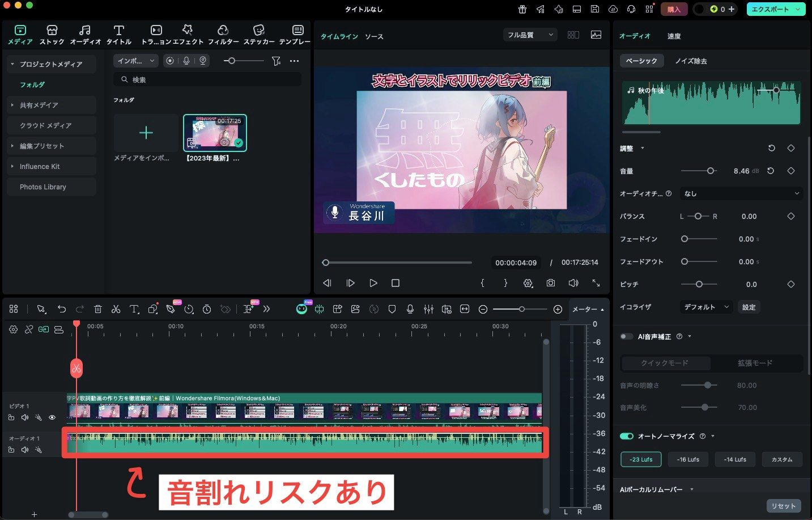Click the undo arrow in timeline toolbar

pos(62,309)
